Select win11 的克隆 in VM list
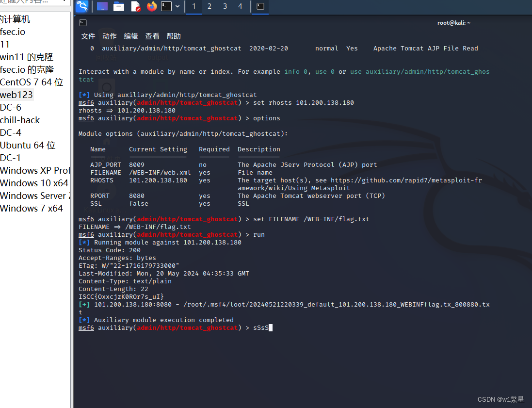Image resolution: width=532 pixels, height=408 pixels. (27, 57)
